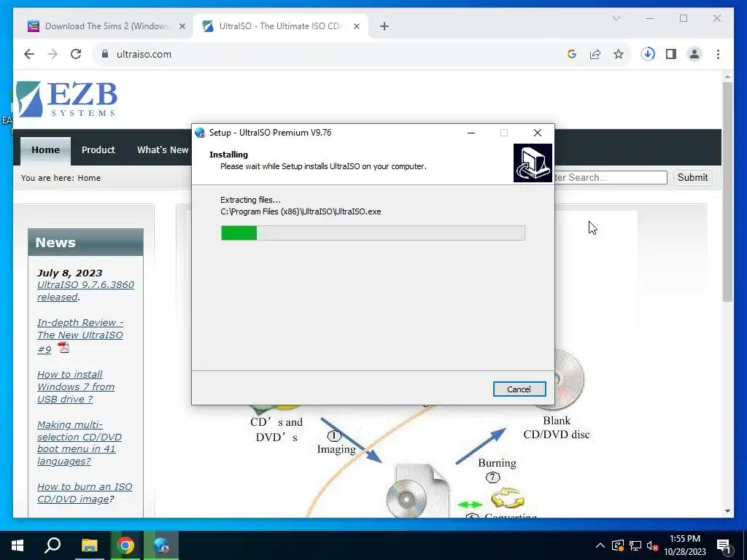Image resolution: width=747 pixels, height=560 pixels.
Task: Click the Submit search button
Action: coord(693,178)
